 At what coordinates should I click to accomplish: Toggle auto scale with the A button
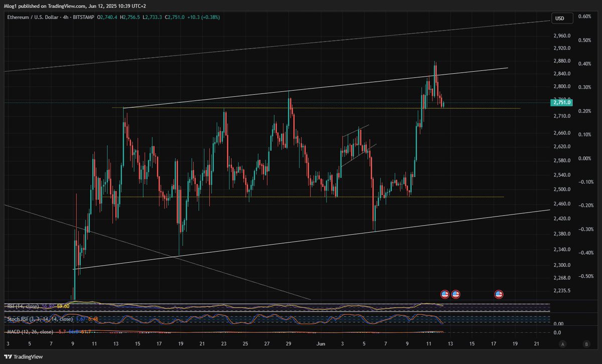[x=563, y=344]
